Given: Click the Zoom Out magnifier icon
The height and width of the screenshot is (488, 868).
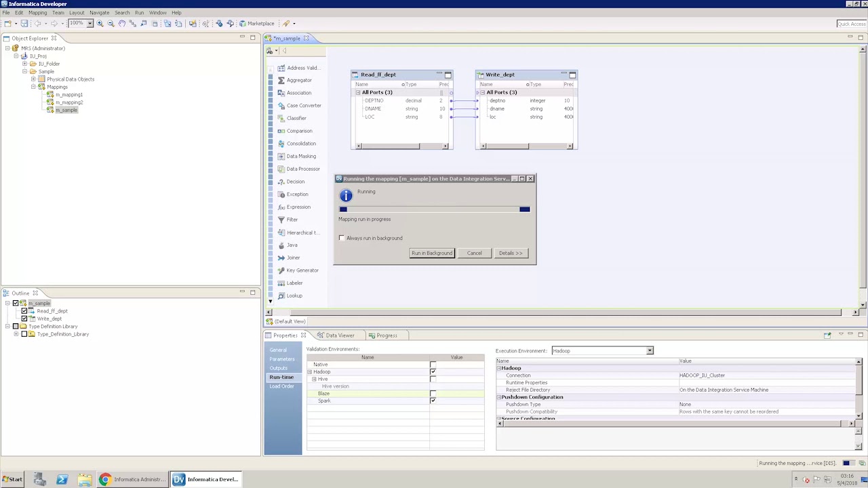Looking at the screenshot, I should (x=111, y=23).
